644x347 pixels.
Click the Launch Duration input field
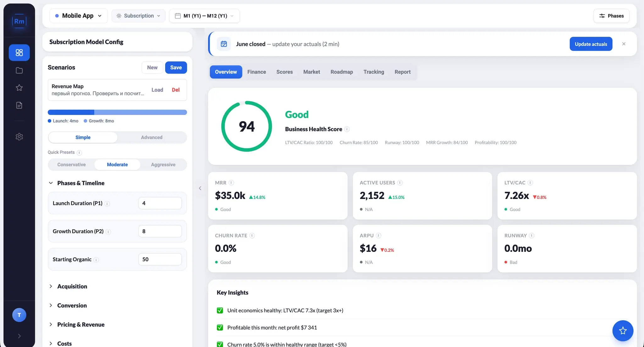(x=160, y=203)
